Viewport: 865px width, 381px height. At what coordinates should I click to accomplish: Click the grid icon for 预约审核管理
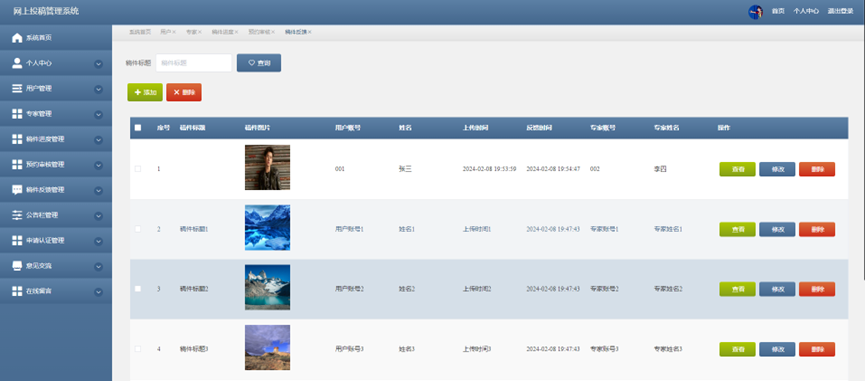coord(17,164)
